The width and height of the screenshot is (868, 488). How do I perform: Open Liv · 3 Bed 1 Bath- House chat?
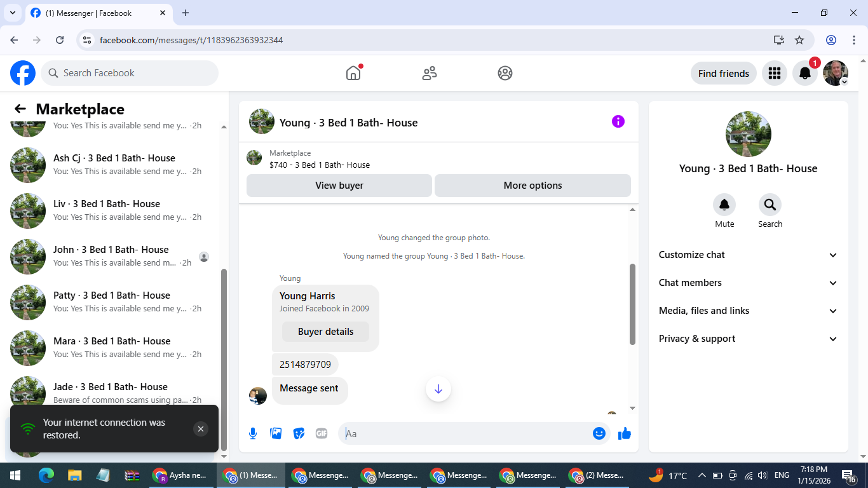[112, 210]
